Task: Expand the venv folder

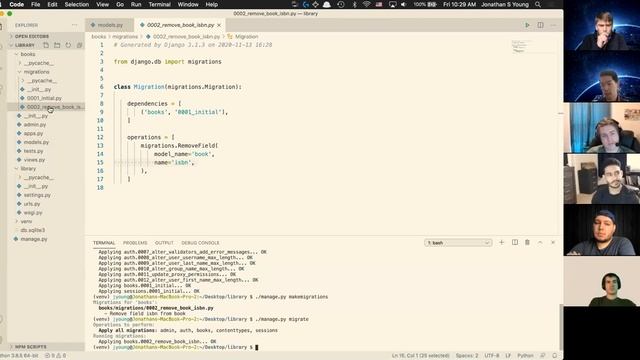Action: (26, 221)
